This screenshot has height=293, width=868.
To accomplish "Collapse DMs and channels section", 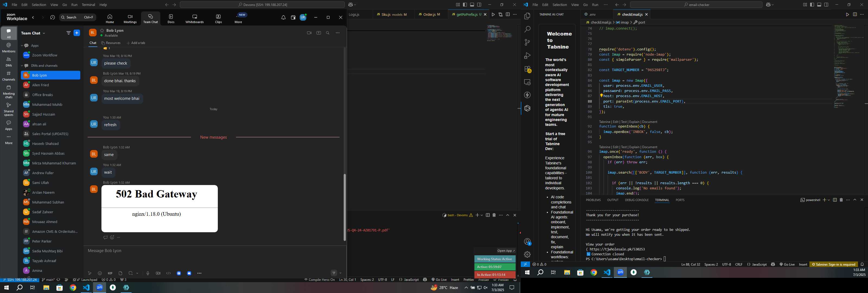I will tap(22, 66).
